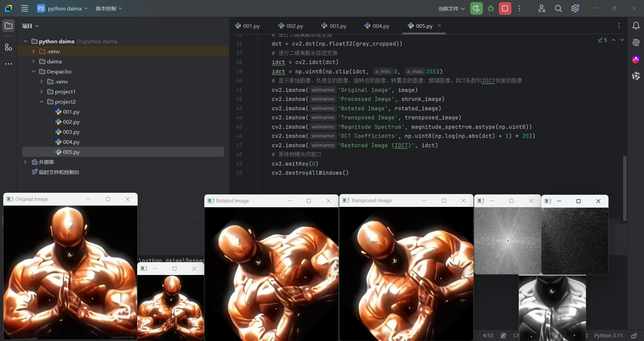Click the rerun 005 green button
This screenshot has width=644, height=341.
[x=476, y=8]
